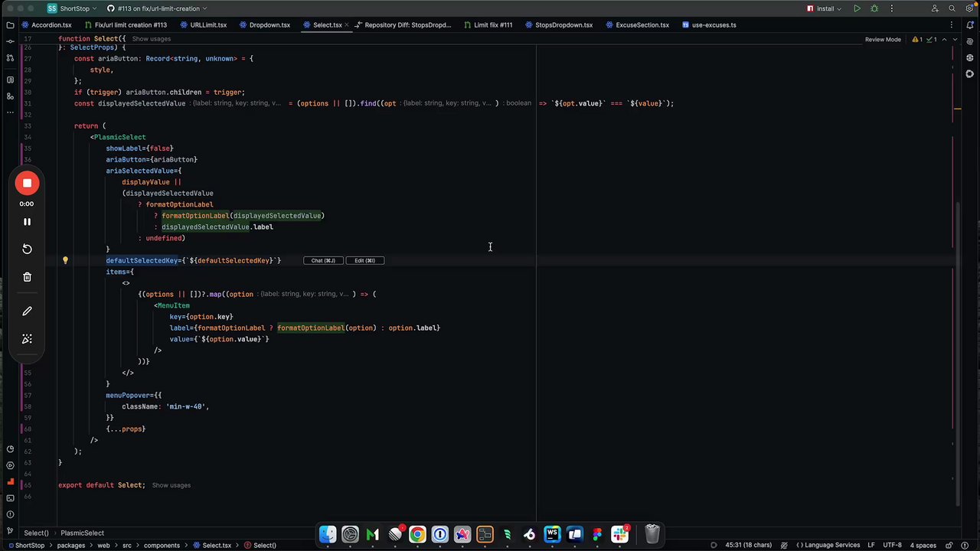Viewport: 980px width, 551px height.
Task: Open more run actions in the top toolbar
Action: [x=893, y=8]
